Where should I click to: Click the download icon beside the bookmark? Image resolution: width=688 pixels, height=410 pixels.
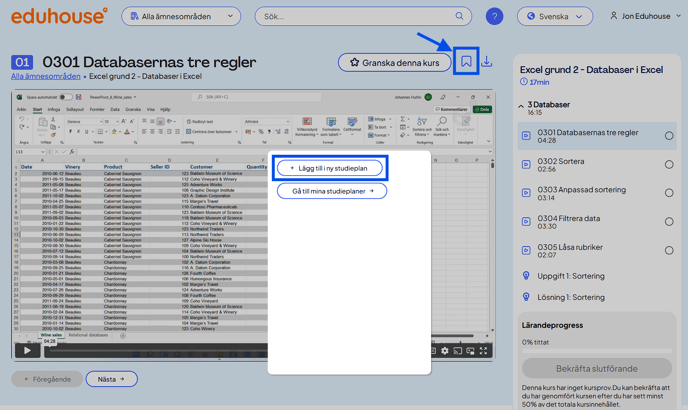pos(487,62)
